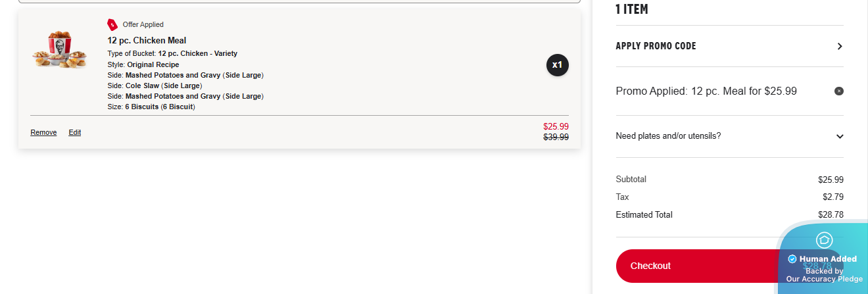Expand the plates and utensils chevron
Viewport: 868px width, 294px height.
[840, 136]
